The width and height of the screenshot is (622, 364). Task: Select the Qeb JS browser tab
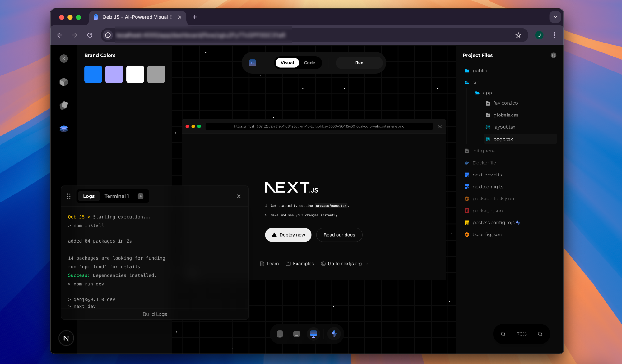pos(137,17)
